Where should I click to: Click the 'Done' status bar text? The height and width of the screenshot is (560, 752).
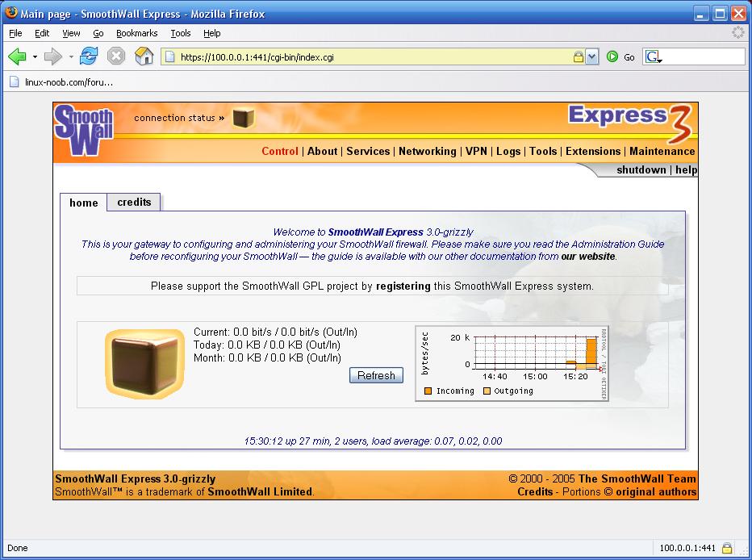pyautogui.click(x=17, y=548)
